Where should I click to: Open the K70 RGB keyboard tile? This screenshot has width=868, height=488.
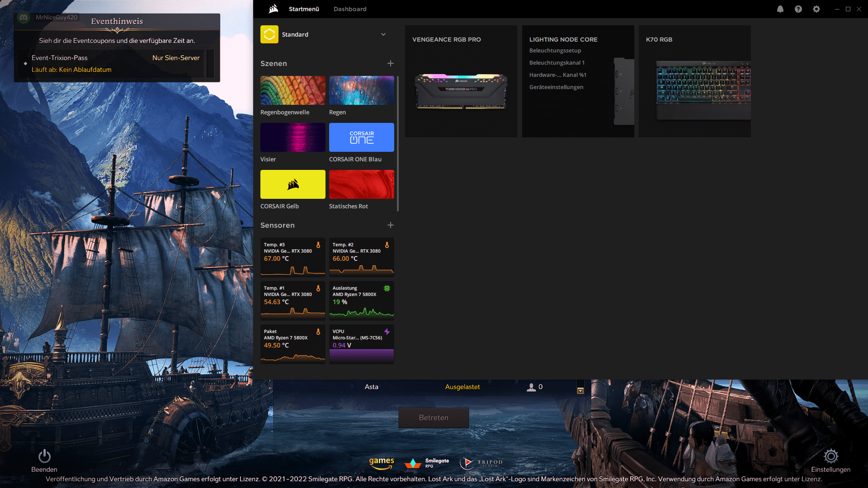(694, 81)
